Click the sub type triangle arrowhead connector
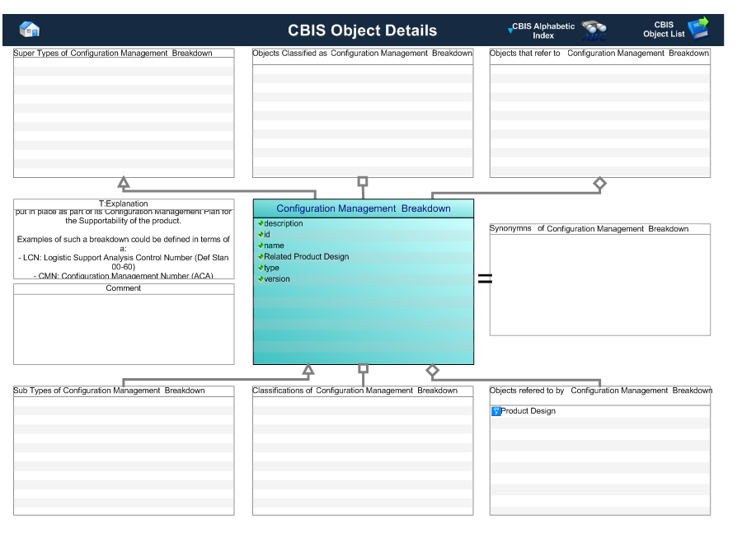 tap(308, 369)
